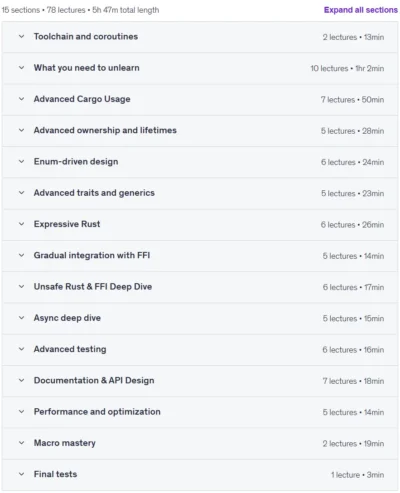Click the Advanced testing chevron arrow

22,349
